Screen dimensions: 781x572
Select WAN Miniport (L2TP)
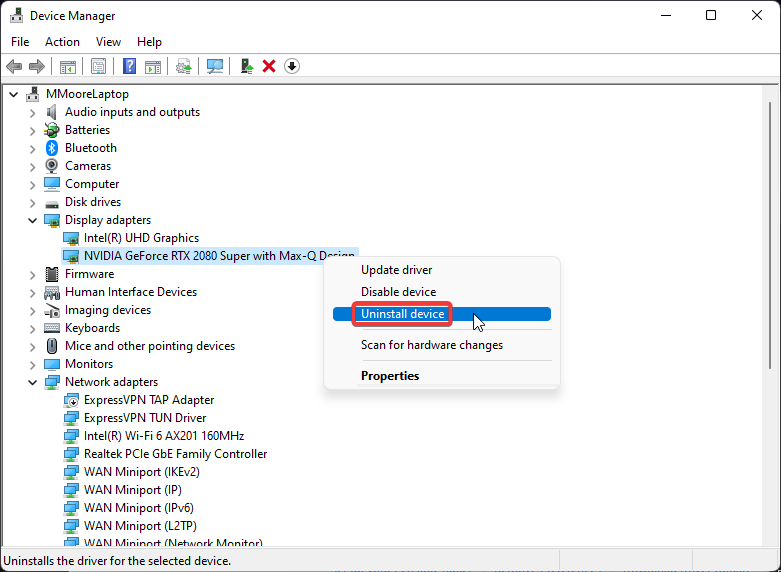click(140, 526)
